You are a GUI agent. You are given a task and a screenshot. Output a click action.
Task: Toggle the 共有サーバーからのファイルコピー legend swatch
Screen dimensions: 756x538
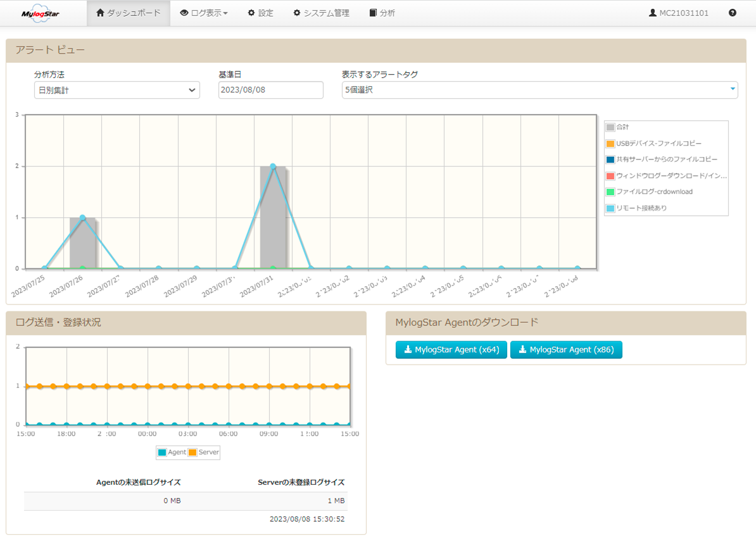610,160
